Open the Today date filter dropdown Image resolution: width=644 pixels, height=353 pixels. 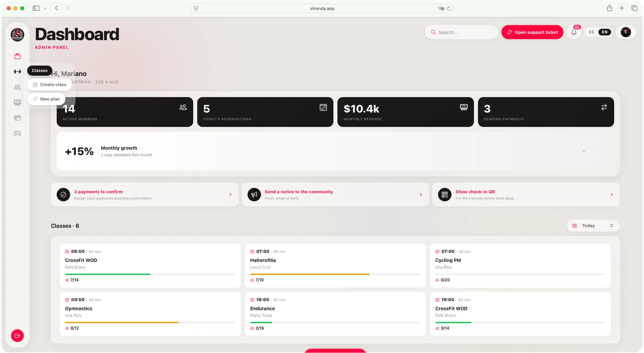(x=593, y=226)
